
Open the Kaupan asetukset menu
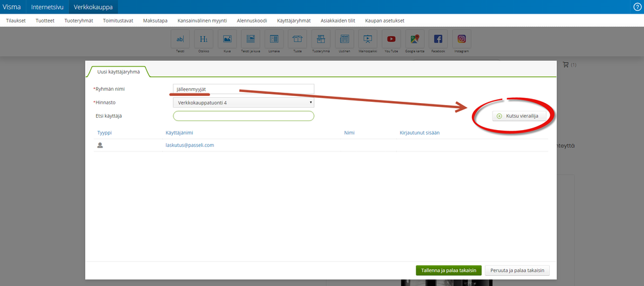384,21
